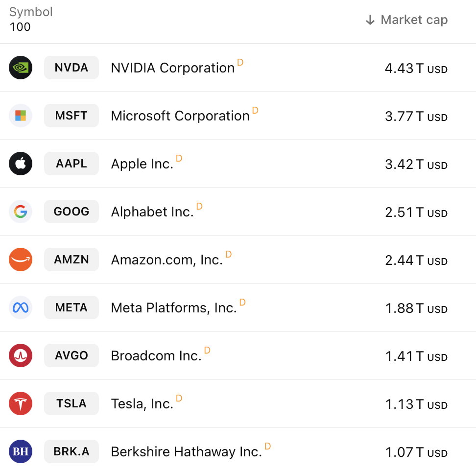Select the 3.77 T USD value
Screen dimensions: 476x473
pos(416,116)
